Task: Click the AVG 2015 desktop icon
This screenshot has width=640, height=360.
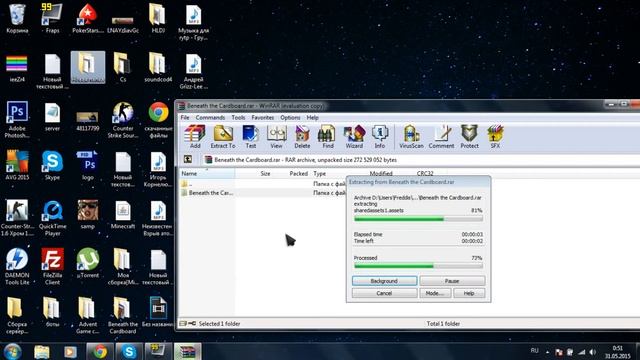Action: [x=17, y=165]
